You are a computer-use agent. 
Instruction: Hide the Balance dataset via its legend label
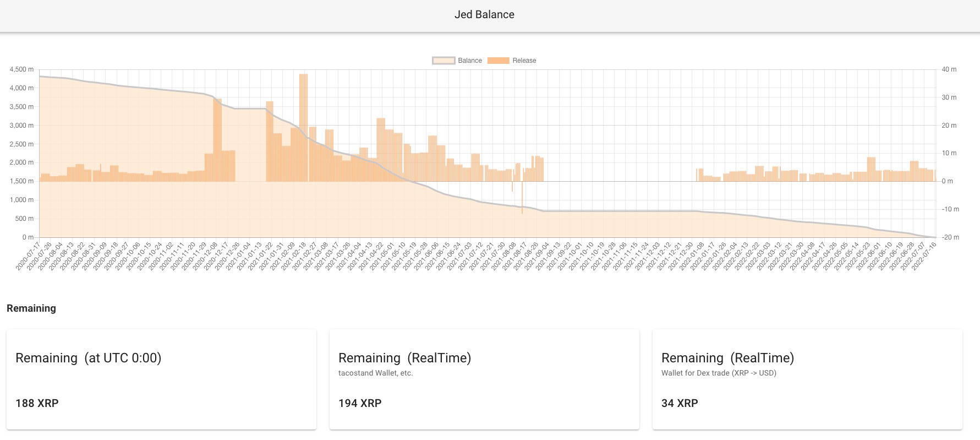(x=469, y=61)
